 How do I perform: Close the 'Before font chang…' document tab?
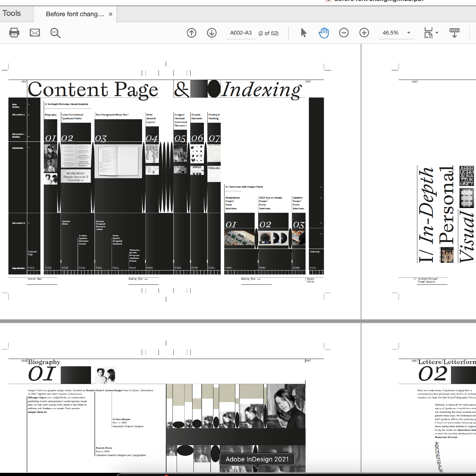pyautogui.click(x=111, y=14)
